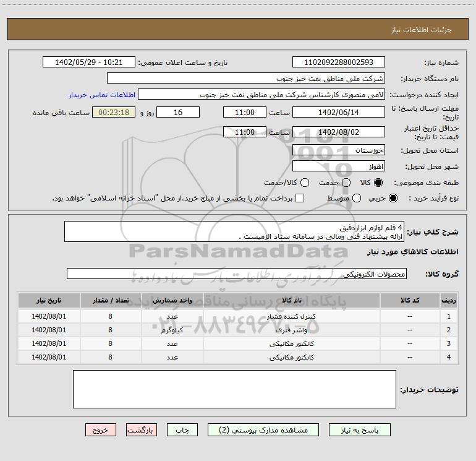Click the چاپ print button
Viewport: 476px width, 461px height.
click(x=182, y=430)
